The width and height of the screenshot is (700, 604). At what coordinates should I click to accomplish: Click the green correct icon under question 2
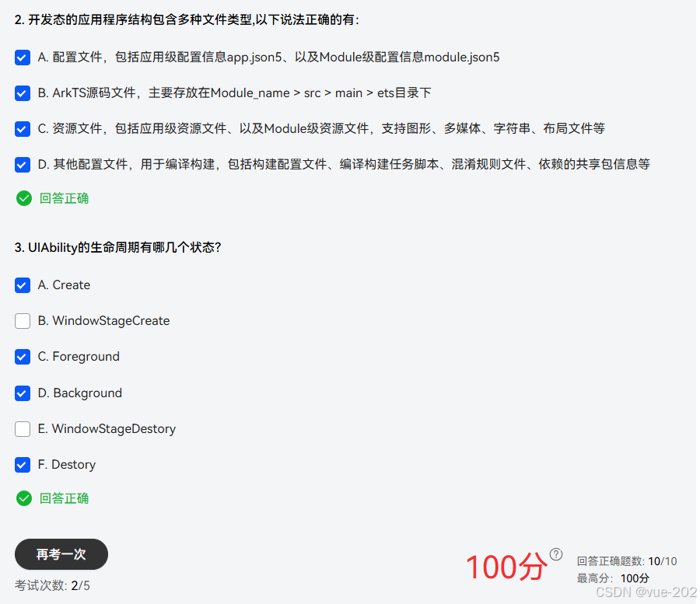24,198
